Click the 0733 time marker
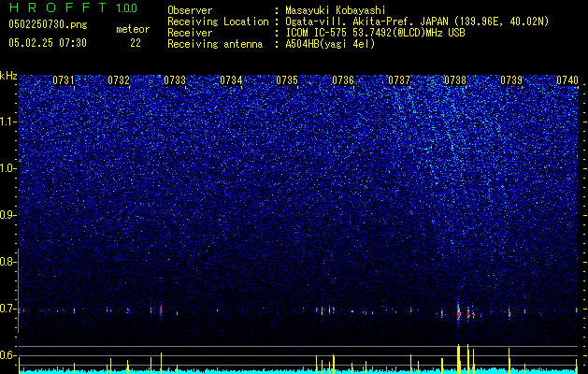The height and width of the screenshot is (374, 588). tap(175, 80)
